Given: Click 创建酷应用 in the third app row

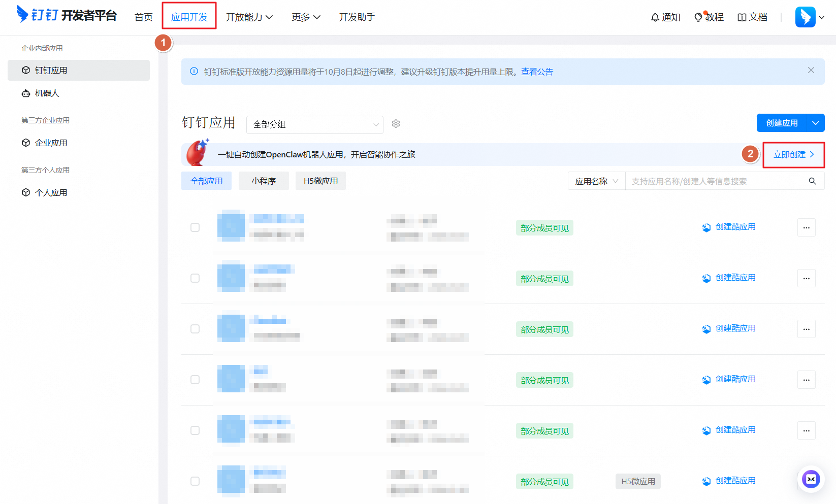Looking at the screenshot, I should (729, 328).
